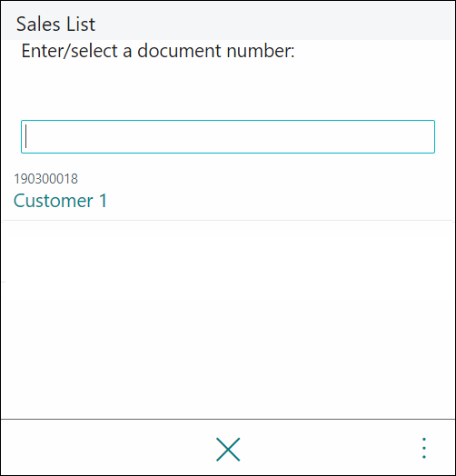Focus the document number input field
Screen dimensions: 456x476
228,136
